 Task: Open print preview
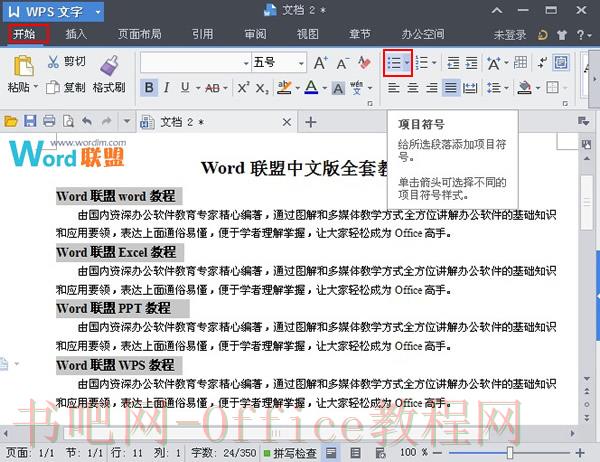68,122
